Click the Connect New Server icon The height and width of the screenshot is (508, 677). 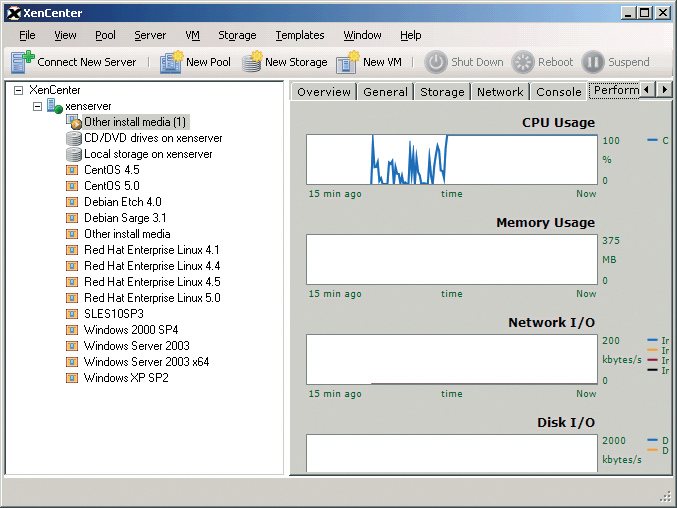22,62
